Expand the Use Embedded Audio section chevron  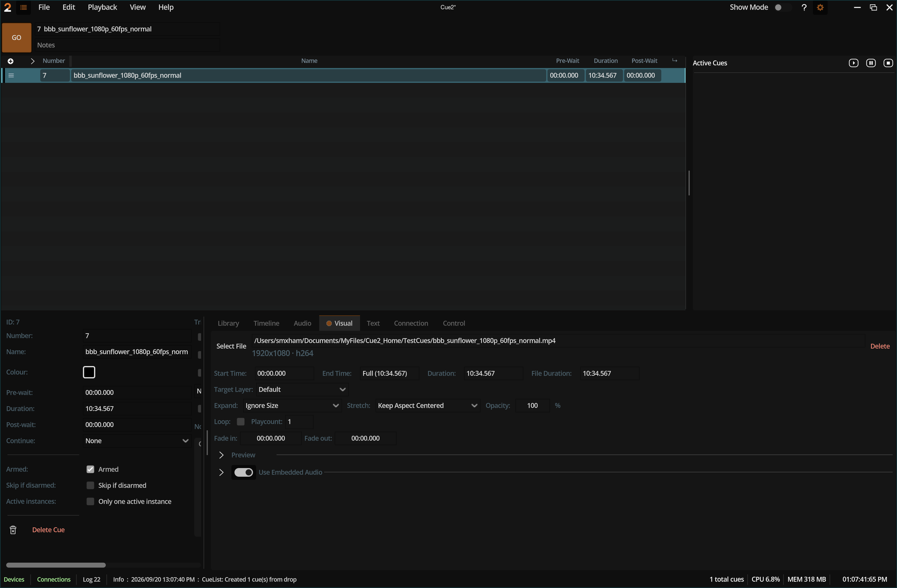coord(221,472)
